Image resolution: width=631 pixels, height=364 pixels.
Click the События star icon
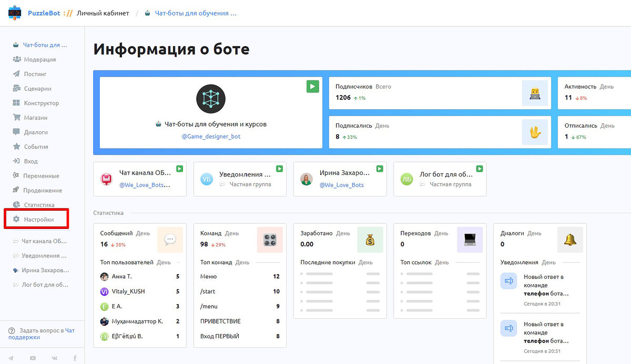coord(16,147)
